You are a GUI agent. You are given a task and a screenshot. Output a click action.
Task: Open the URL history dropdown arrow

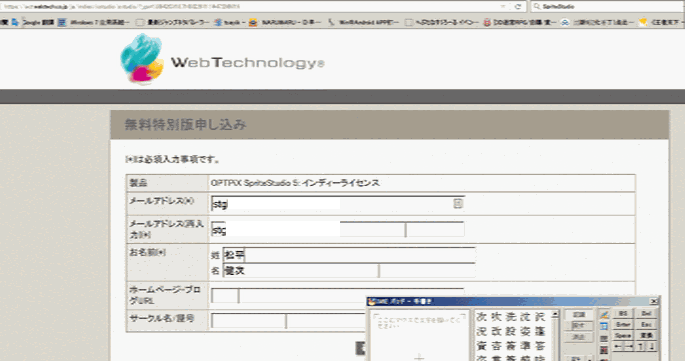point(503,7)
